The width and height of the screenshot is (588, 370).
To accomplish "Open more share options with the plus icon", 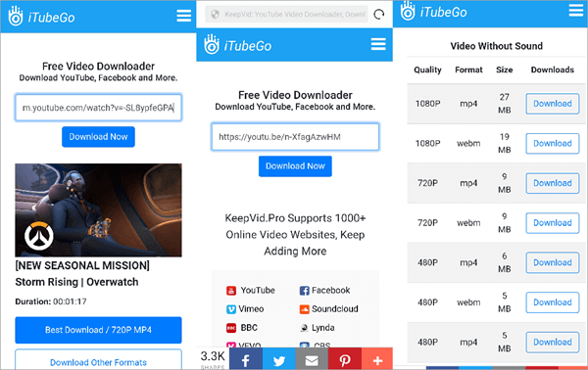I will click(377, 359).
